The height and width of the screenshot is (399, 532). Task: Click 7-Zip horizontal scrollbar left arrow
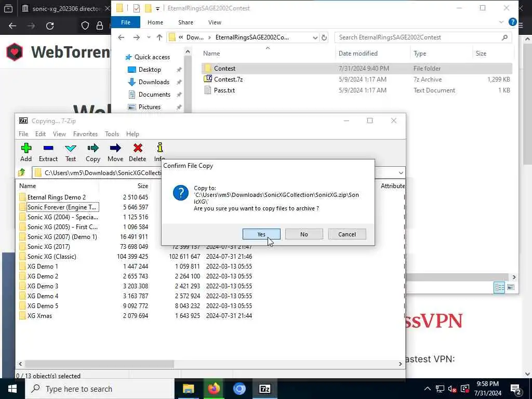coord(20,364)
